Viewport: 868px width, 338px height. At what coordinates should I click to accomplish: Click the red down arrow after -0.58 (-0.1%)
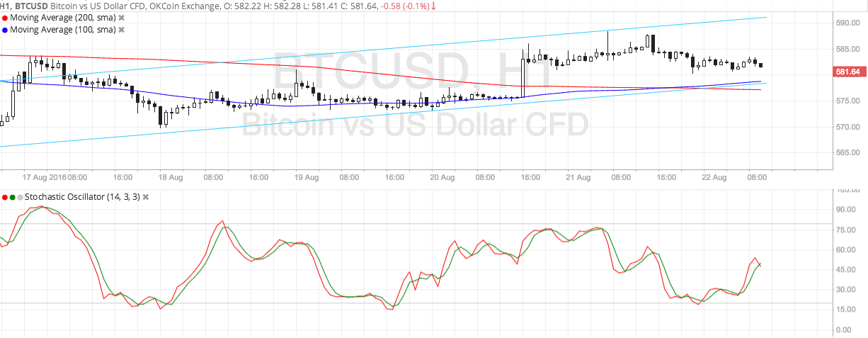[x=433, y=6]
